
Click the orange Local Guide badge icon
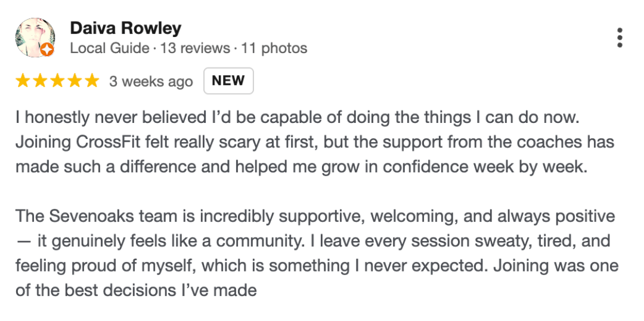48,50
